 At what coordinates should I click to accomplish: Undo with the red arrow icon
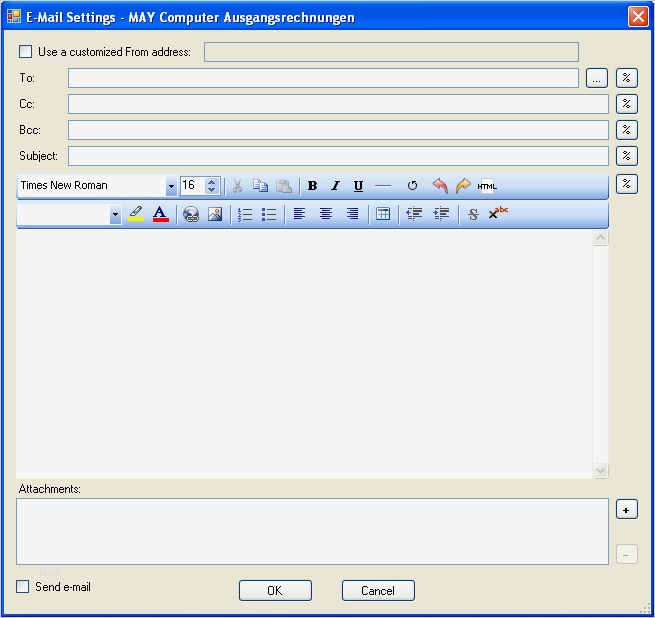click(x=440, y=186)
